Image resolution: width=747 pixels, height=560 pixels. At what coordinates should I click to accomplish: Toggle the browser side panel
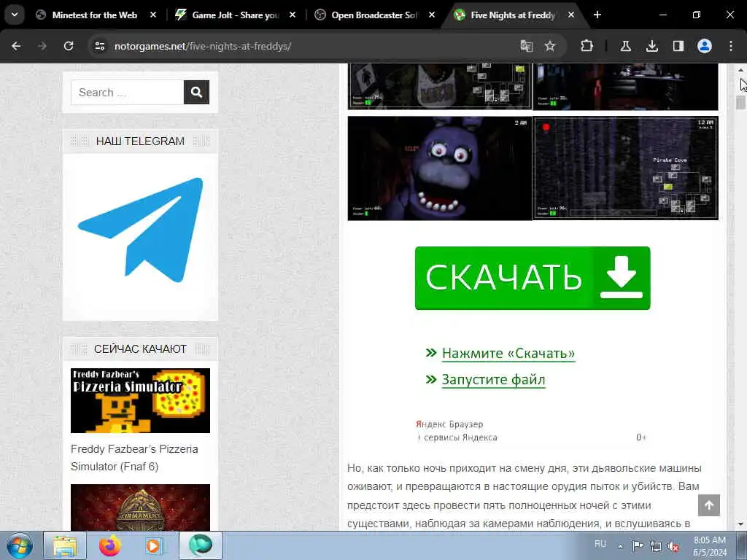pyautogui.click(x=678, y=46)
